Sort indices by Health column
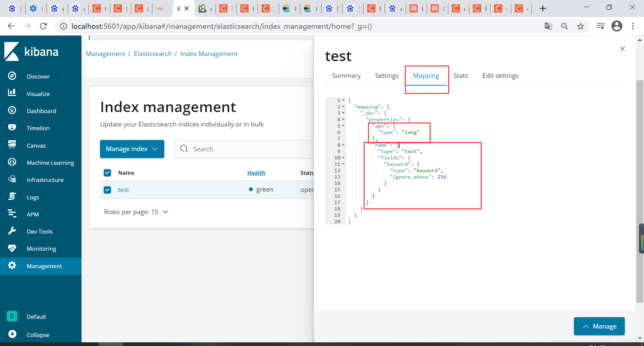This screenshot has width=644, height=346. [256, 173]
